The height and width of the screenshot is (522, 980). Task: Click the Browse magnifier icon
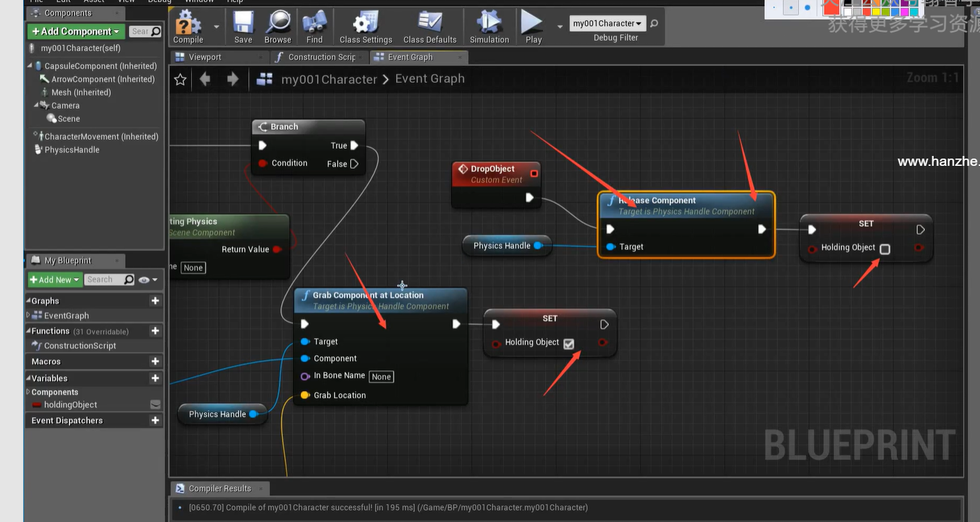pyautogui.click(x=278, y=27)
